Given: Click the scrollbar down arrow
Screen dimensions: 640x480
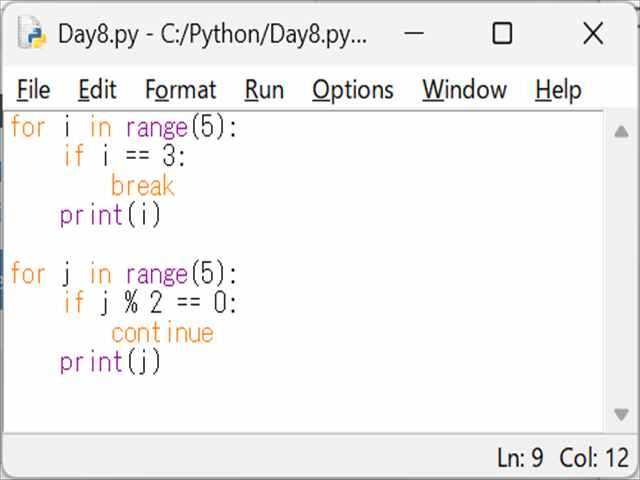Looking at the screenshot, I should 621,415.
